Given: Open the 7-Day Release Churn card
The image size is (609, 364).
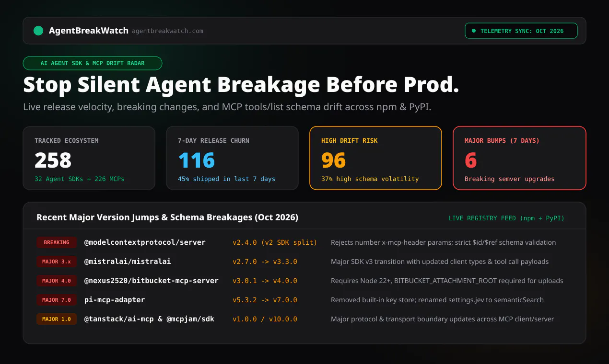Looking at the screenshot, I should coord(232,158).
